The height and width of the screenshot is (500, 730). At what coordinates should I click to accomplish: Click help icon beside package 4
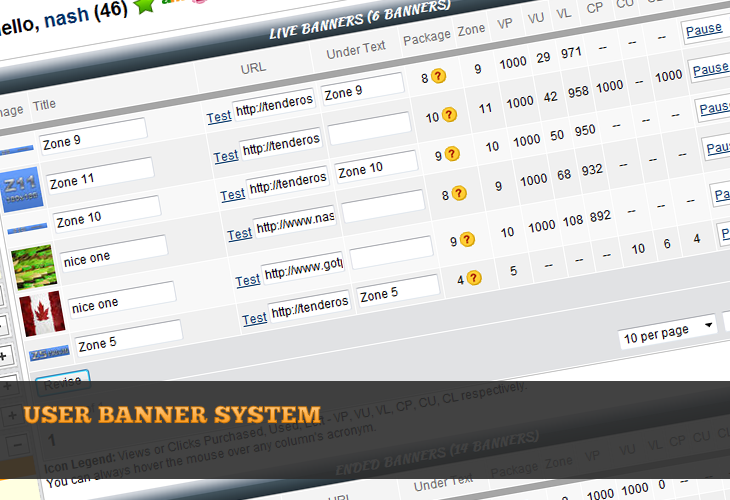click(474, 278)
